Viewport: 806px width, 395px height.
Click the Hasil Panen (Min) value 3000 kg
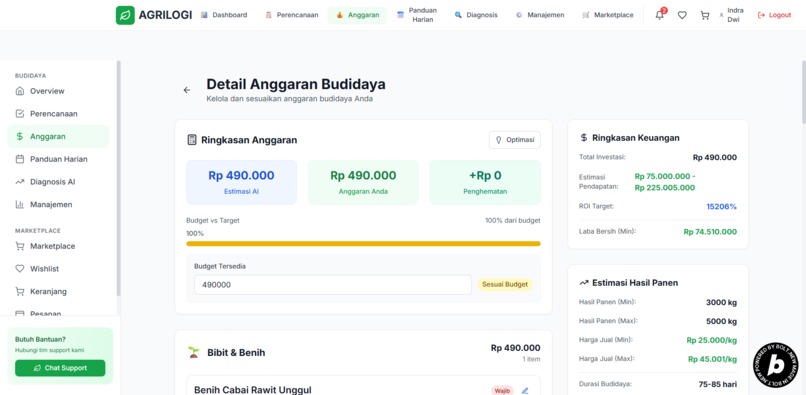pos(721,302)
